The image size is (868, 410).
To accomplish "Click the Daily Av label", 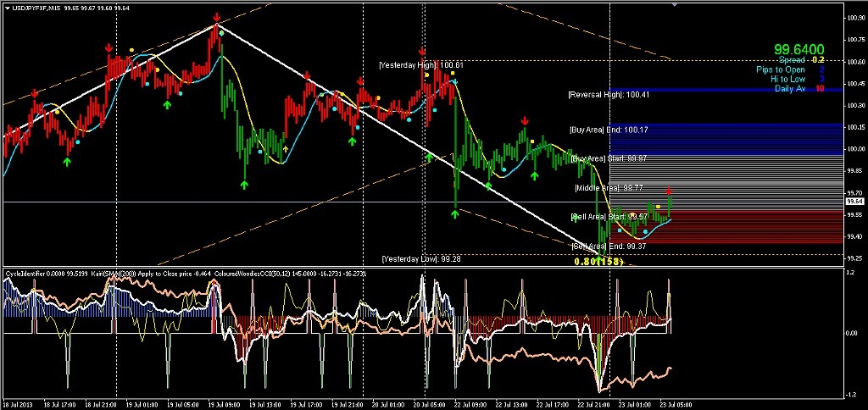I will (x=790, y=89).
